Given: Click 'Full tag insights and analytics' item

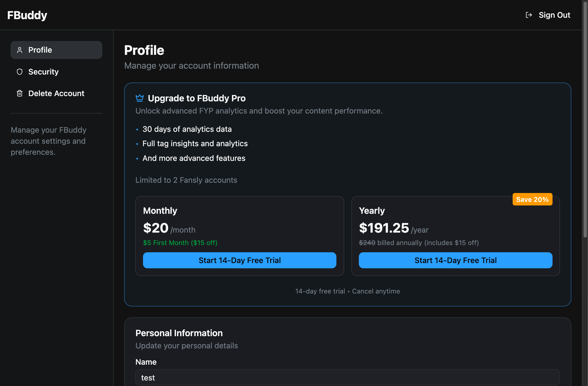Looking at the screenshot, I should (x=195, y=143).
